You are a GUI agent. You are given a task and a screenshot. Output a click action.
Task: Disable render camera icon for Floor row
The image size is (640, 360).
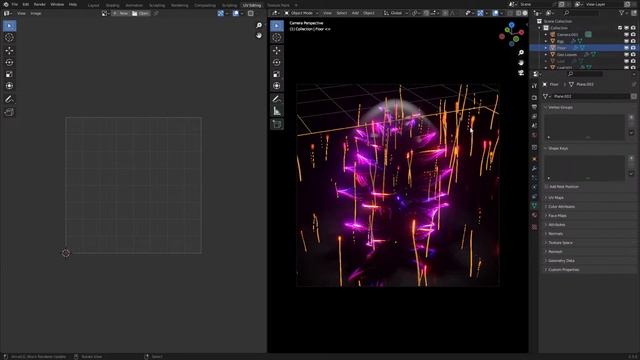coord(633,48)
